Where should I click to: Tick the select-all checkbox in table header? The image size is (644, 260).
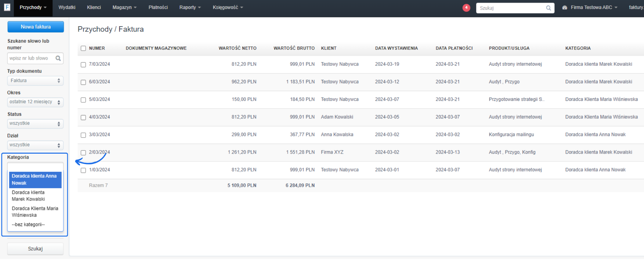83,48
